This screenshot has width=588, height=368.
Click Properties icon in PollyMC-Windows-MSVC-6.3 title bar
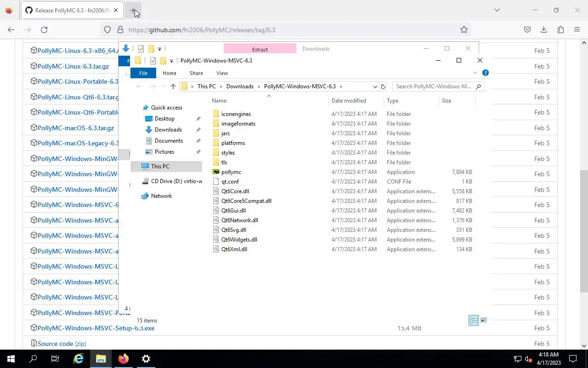153,61
